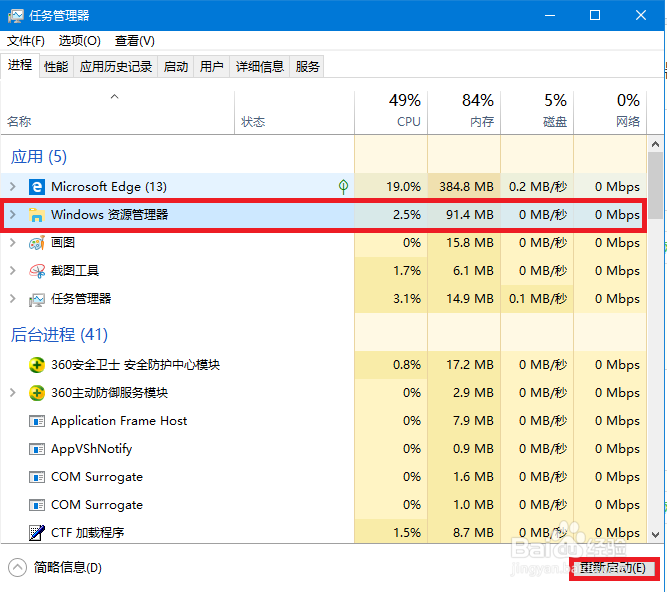Switch to the 用户 tab
Viewport: 667px width, 592px height.
tap(211, 67)
